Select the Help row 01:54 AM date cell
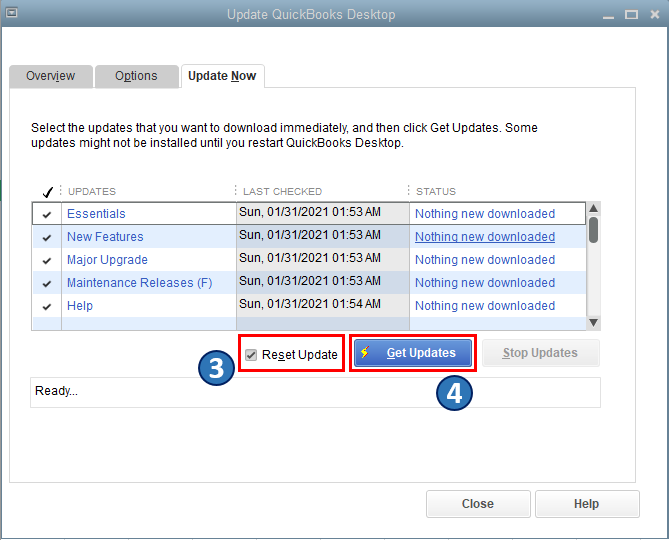 (x=323, y=305)
